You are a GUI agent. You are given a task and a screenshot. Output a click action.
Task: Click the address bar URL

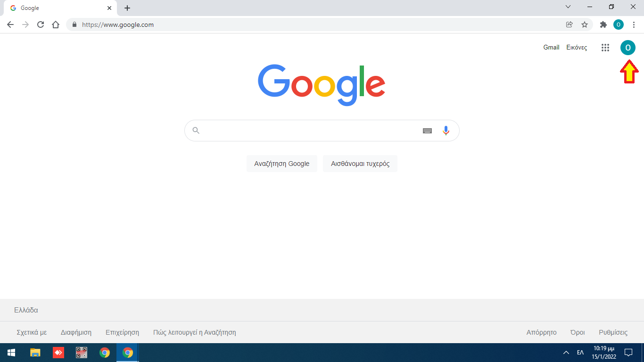(x=118, y=25)
